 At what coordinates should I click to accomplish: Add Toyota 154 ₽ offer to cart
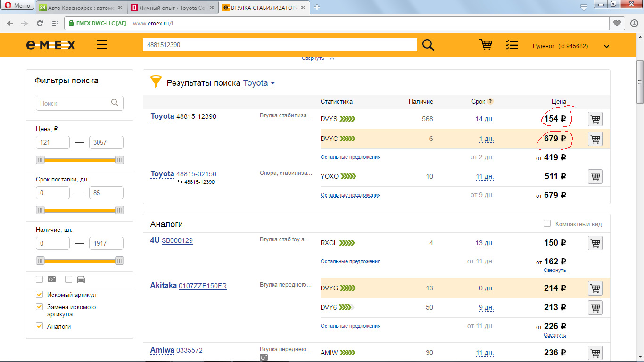595,119
